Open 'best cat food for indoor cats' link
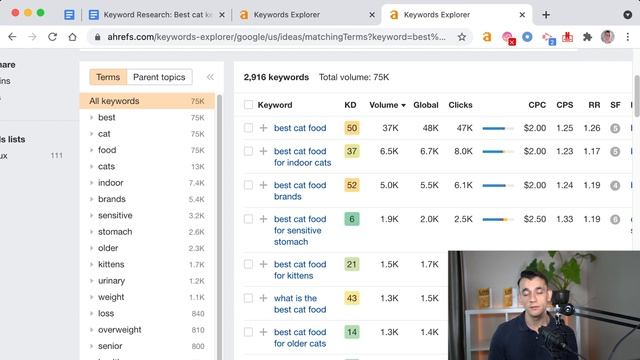Image resolution: width=640 pixels, height=360 pixels. [x=302, y=157]
